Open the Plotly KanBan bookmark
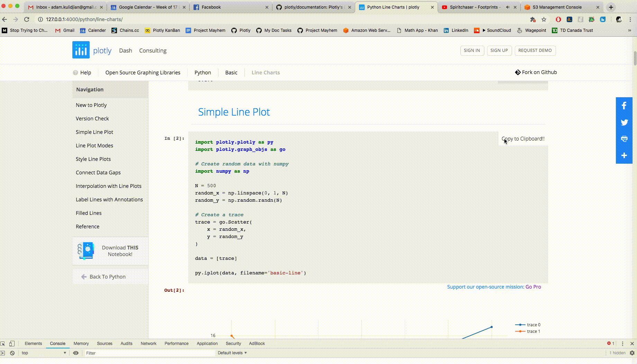637x364 pixels. (x=162, y=30)
